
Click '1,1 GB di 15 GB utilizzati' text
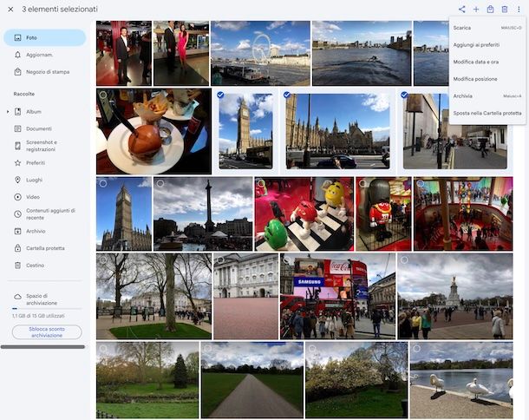pyautogui.click(x=38, y=316)
